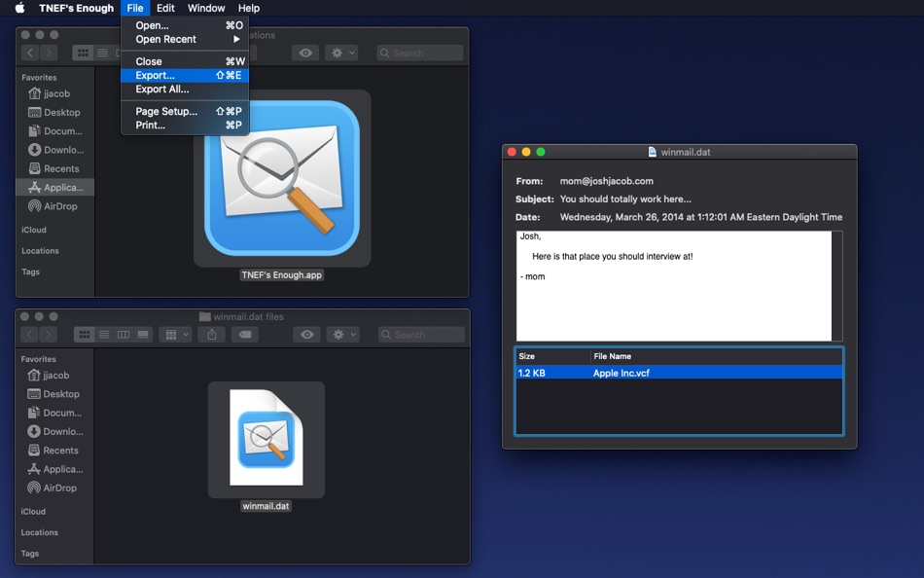Open Documents in lower Finder sidebar
Screen dimensions: 924x578
(x=54, y=413)
